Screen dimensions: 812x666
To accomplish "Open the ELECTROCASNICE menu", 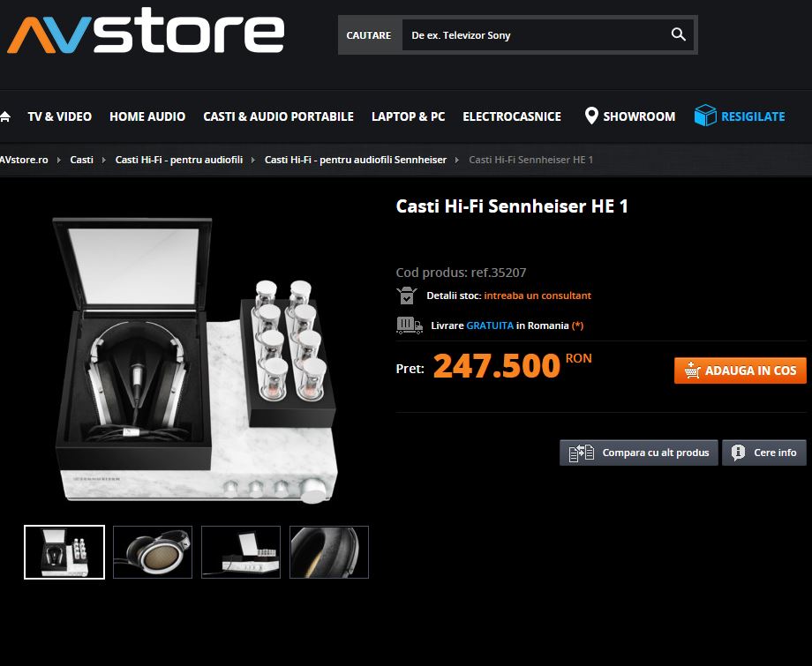I will click(512, 116).
